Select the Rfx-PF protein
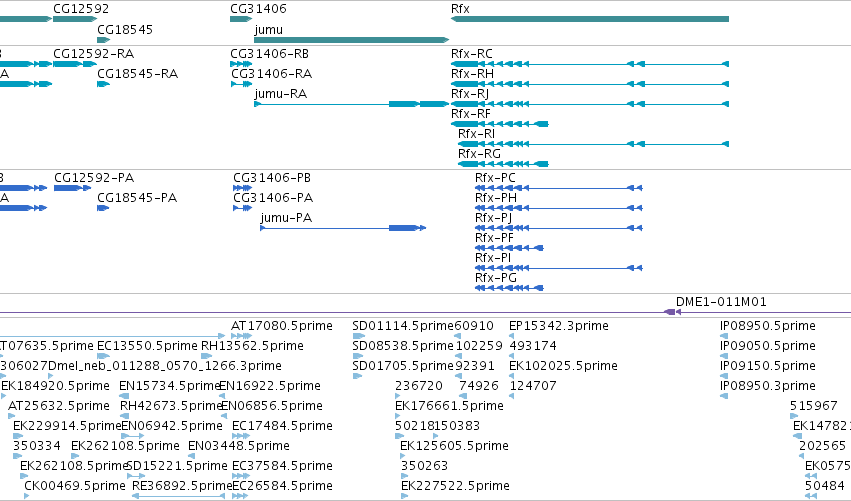Screen dimensions: 851x501 click(509, 248)
